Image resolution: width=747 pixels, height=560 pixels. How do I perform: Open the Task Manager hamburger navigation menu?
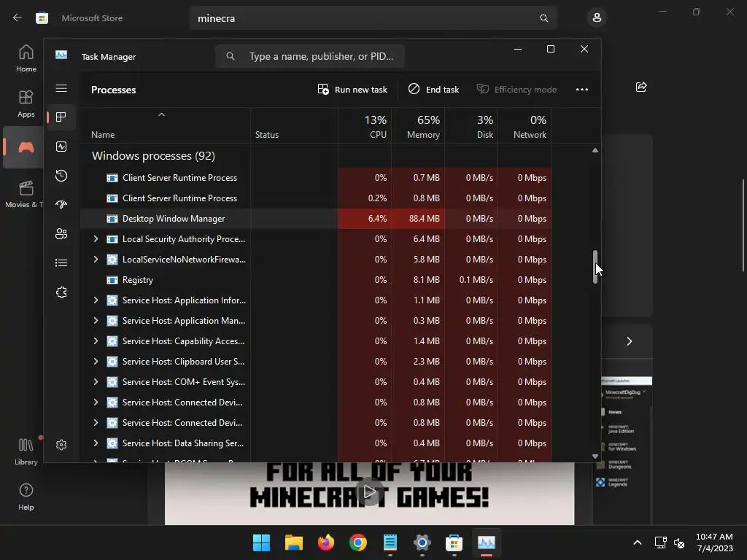(x=61, y=88)
